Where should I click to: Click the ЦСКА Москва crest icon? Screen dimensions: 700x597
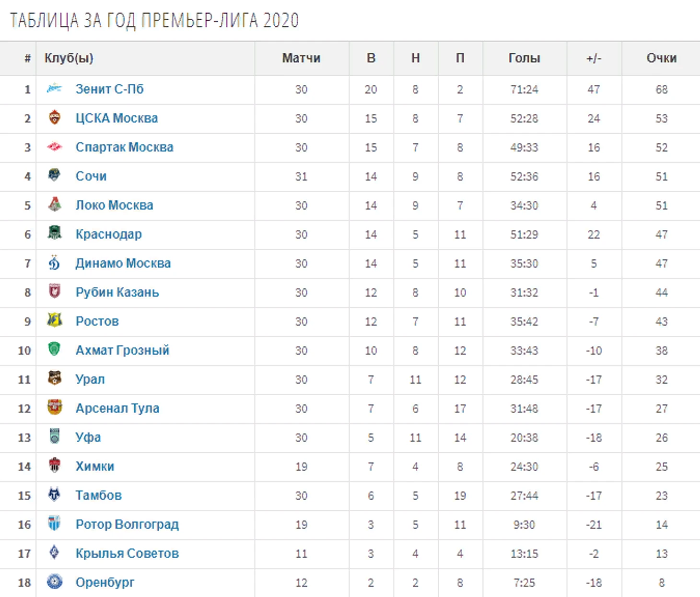[x=55, y=117]
